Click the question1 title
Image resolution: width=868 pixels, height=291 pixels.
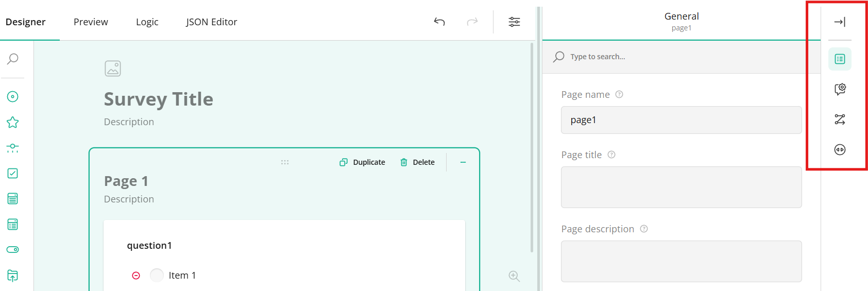click(149, 246)
